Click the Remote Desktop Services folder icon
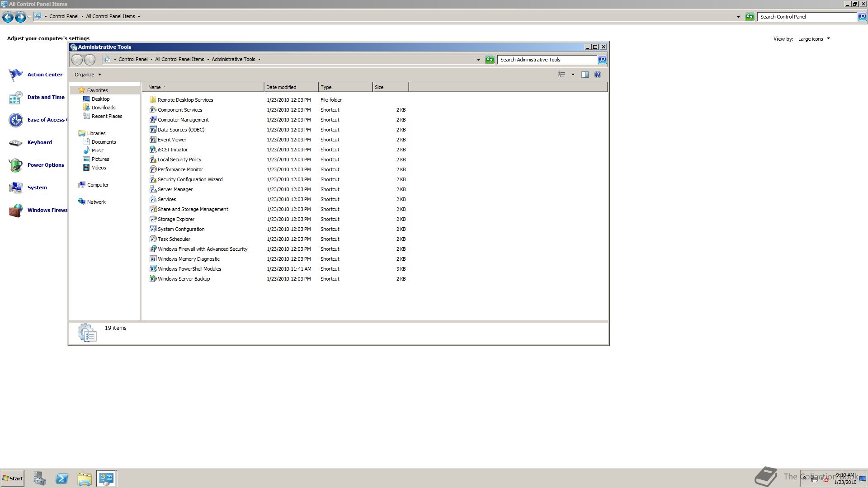Image resolution: width=868 pixels, height=488 pixels. point(153,100)
